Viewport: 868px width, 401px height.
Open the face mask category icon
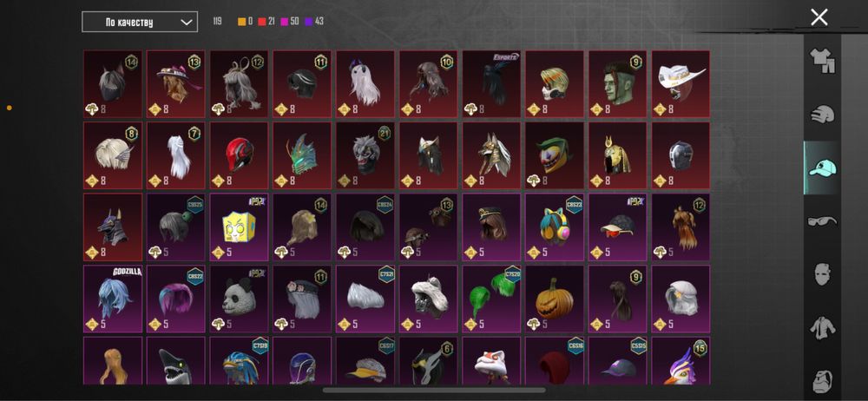pos(823,274)
